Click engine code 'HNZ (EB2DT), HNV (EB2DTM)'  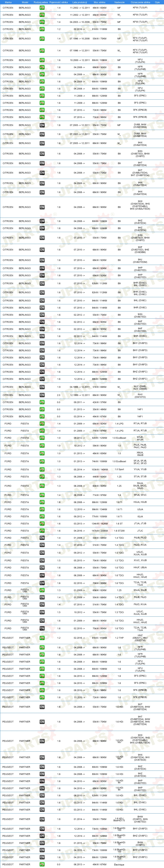click(140, 638)
